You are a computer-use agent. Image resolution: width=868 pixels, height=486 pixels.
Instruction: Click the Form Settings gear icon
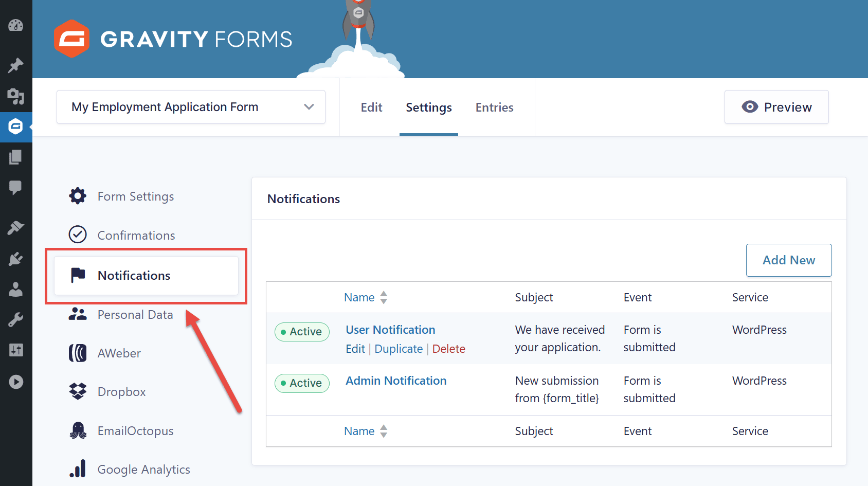point(78,196)
